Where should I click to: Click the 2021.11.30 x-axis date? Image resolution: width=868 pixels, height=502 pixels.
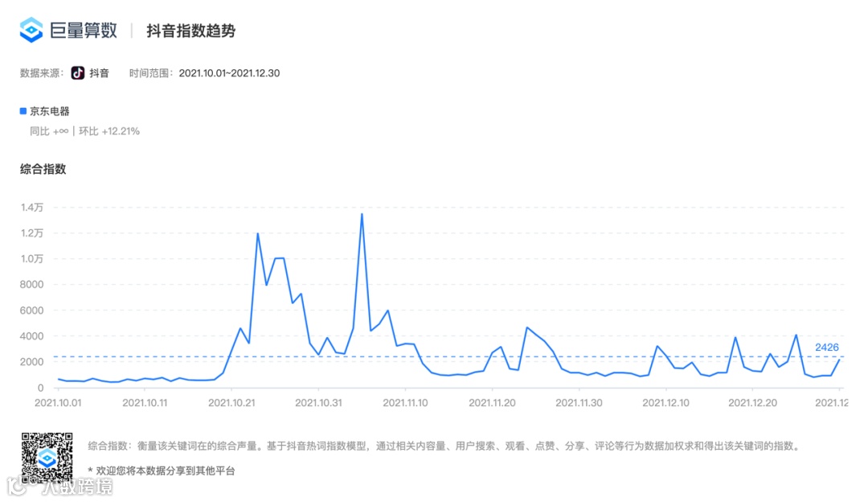click(579, 403)
